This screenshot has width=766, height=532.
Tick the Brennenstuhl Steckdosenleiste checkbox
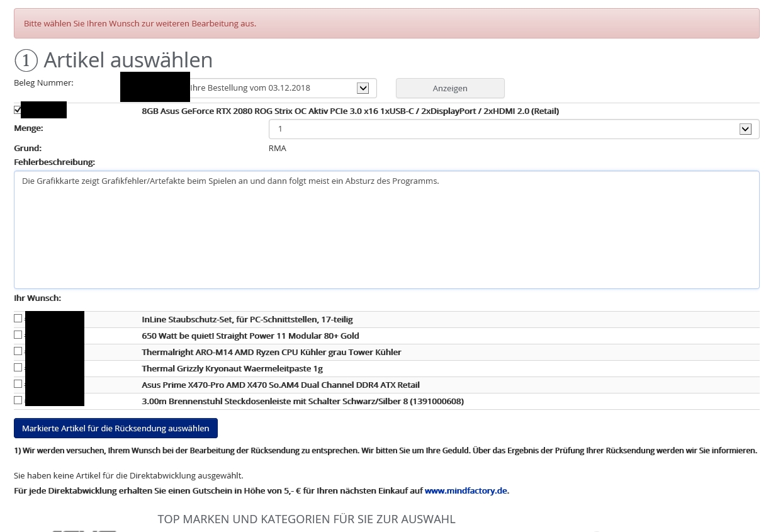coord(18,400)
